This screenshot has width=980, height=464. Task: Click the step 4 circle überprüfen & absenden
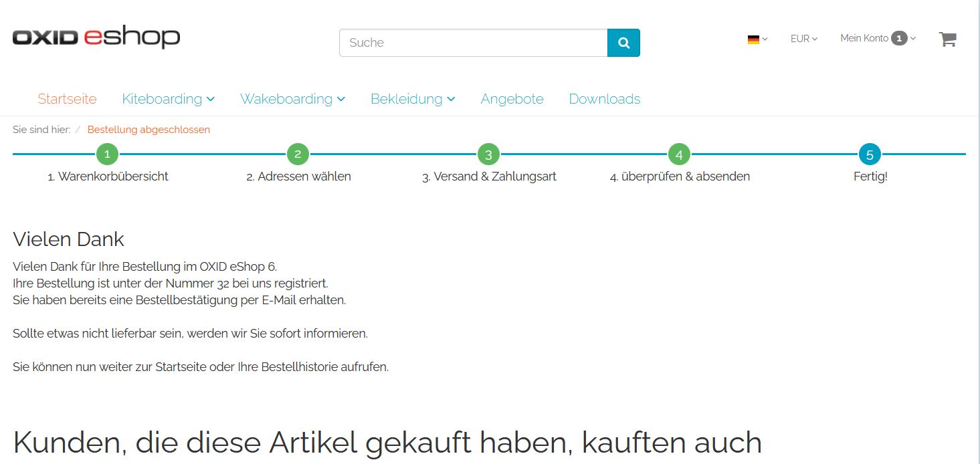point(679,154)
